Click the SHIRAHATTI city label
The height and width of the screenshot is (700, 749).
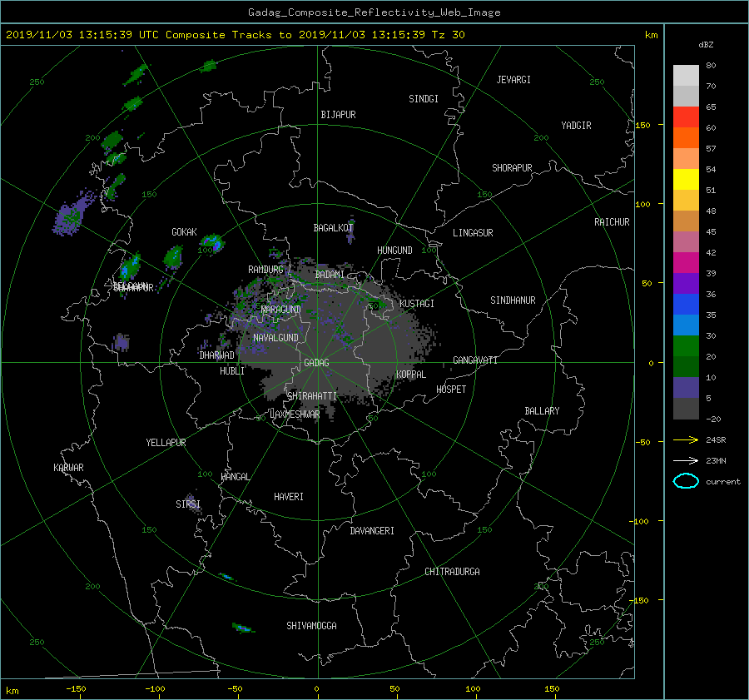pos(312,396)
